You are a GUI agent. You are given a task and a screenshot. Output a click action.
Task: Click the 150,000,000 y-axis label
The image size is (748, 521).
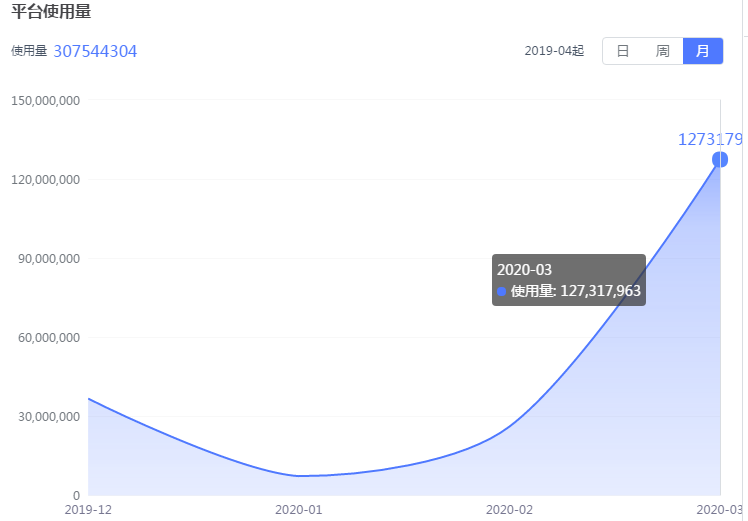(x=44, y=100)
